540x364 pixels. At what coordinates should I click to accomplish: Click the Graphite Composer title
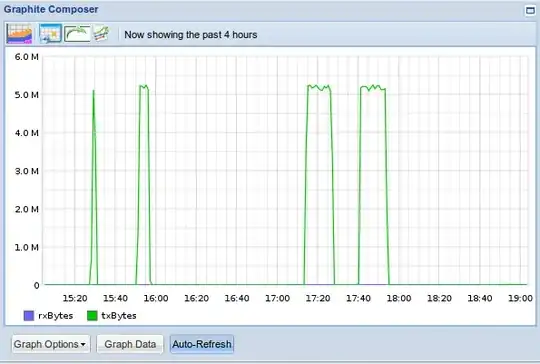(51, 9)
